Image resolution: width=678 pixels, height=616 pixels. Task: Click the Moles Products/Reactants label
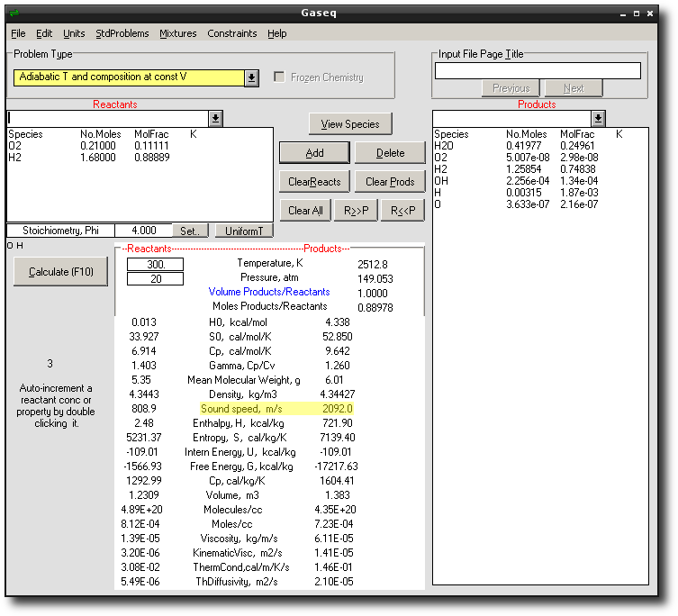(270, 306)
